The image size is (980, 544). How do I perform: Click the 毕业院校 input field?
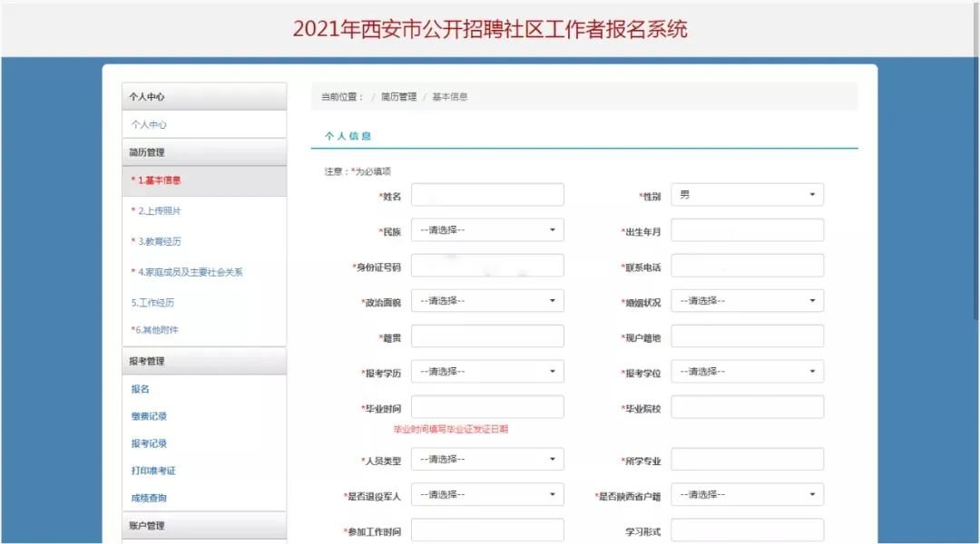[x=747, y=407]
